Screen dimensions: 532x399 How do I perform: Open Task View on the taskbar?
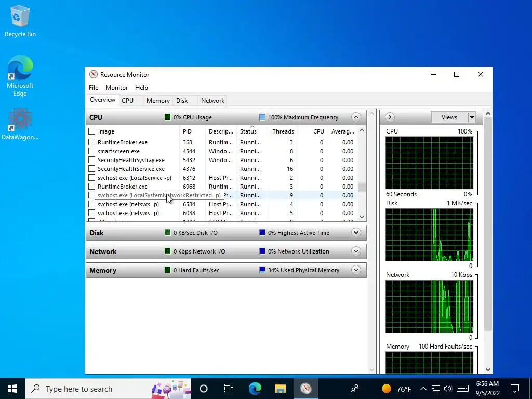point(229,389)
